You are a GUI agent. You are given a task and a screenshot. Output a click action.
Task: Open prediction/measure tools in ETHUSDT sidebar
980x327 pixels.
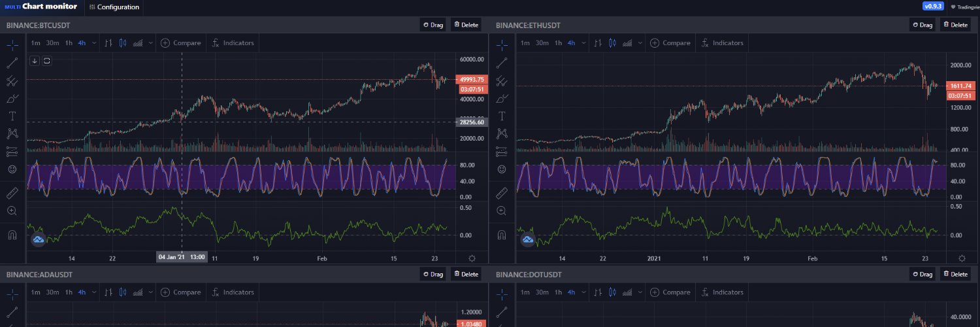[502, 151]
